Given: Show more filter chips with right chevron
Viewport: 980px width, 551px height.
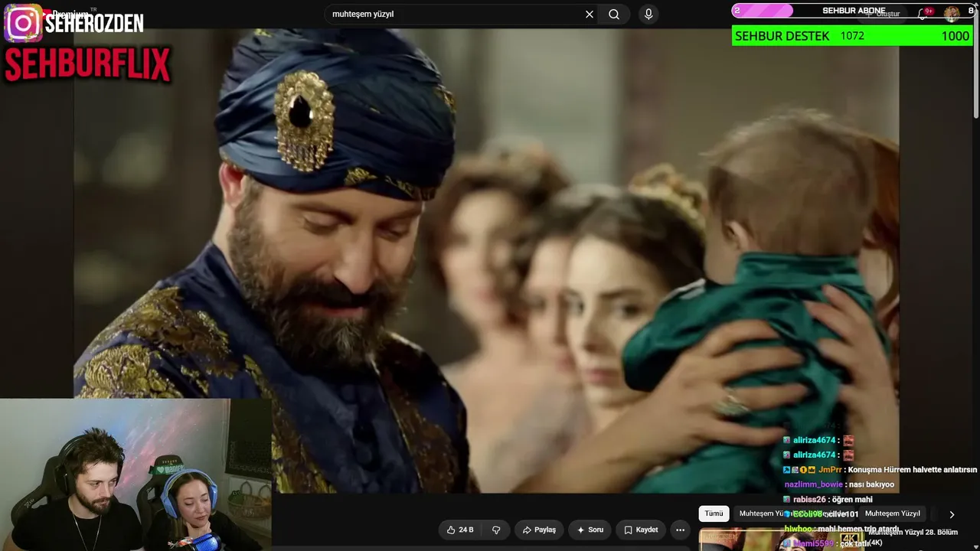Looking at the screenshot, I should tap(952, 514).
